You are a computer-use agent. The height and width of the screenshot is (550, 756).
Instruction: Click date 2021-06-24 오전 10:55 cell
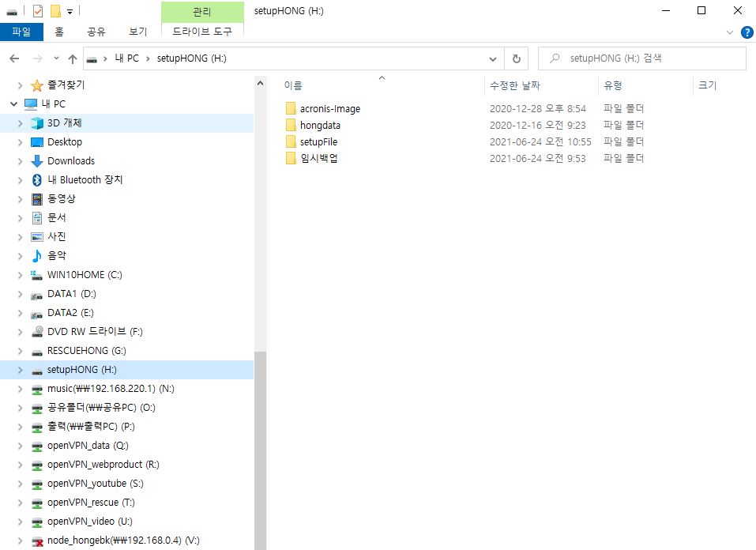point(540,141)
